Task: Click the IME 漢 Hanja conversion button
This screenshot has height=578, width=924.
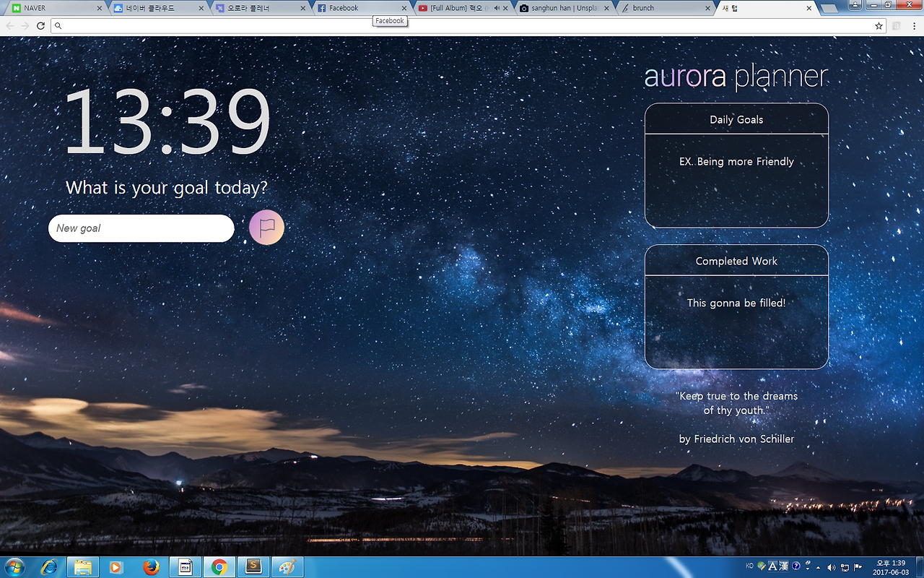Action: (784, 566)
